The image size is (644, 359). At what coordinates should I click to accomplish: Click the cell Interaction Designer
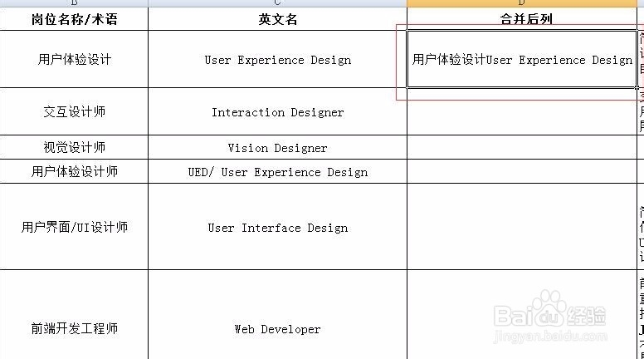[x=278, y=111]
